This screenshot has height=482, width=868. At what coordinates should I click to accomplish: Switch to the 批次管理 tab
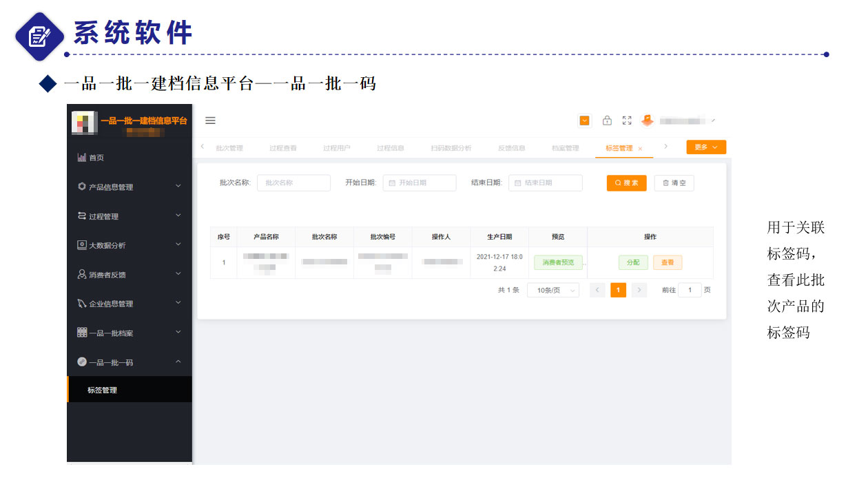229,148
